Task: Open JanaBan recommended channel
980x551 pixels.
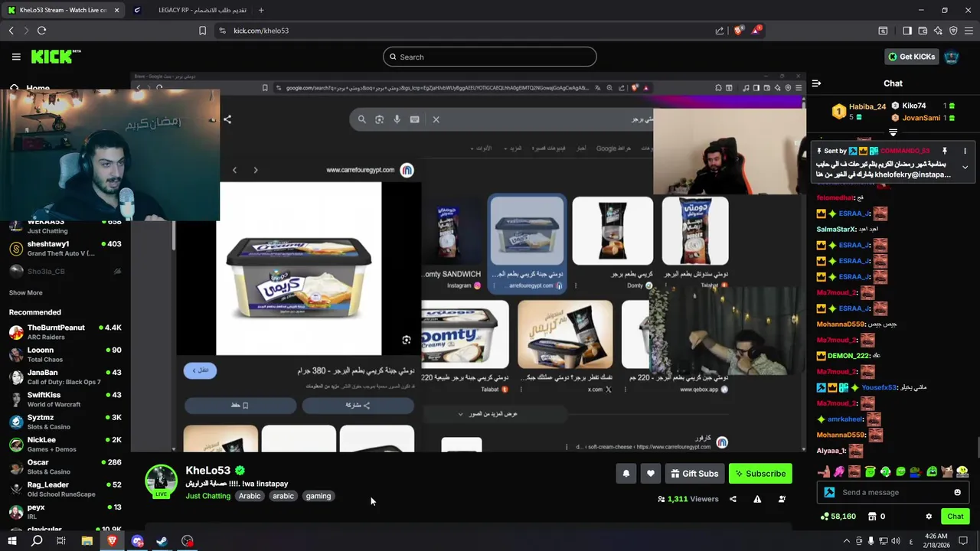Action: click(x=64, y=377)
